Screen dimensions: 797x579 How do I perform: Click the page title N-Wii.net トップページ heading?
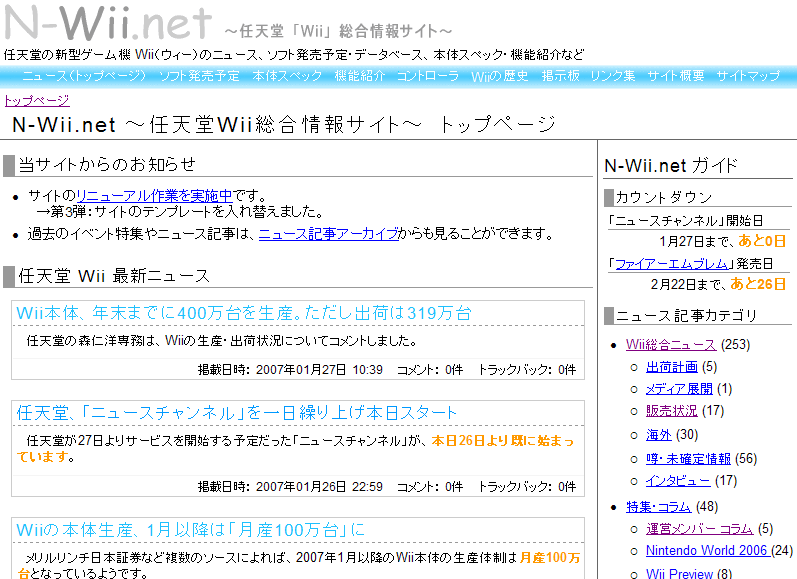point(284,125)
